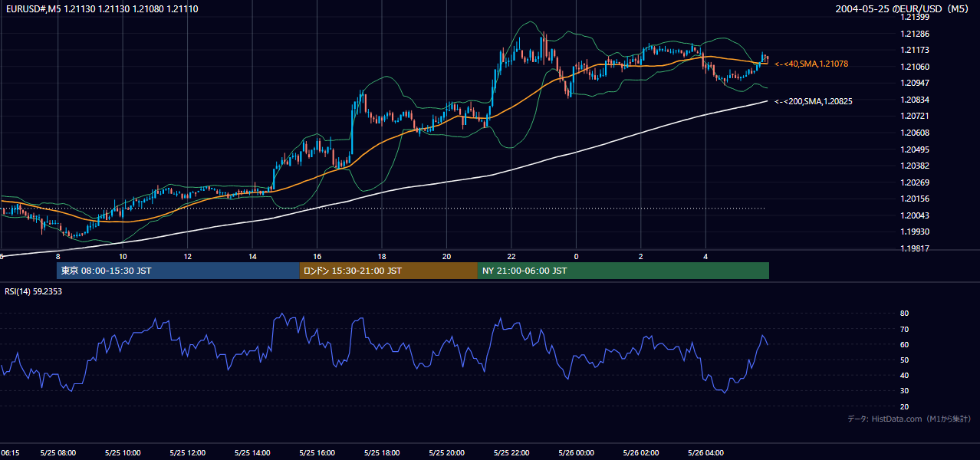
Task: Click price axis value 1.20834
Action: (x=916, y=100)
